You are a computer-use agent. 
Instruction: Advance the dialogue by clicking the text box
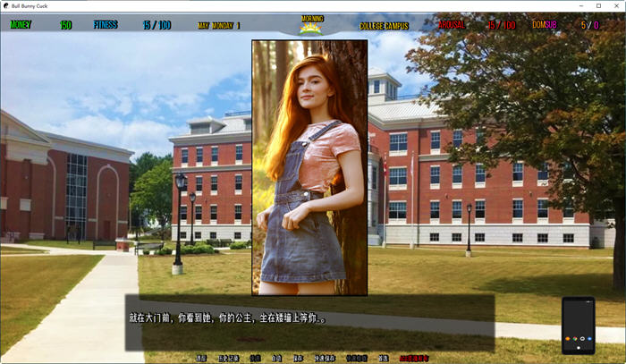pos(309,322)
